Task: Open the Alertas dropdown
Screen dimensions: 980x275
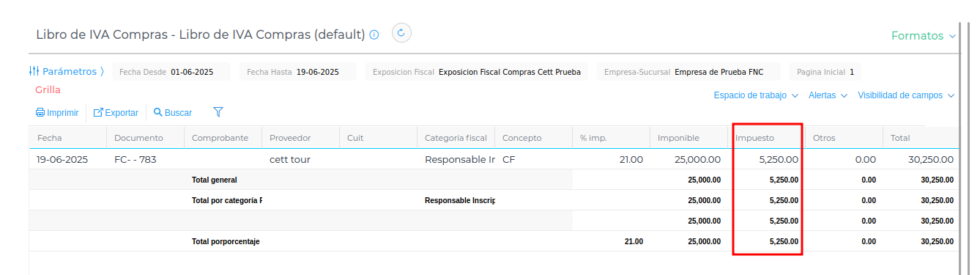Action: 828,95
